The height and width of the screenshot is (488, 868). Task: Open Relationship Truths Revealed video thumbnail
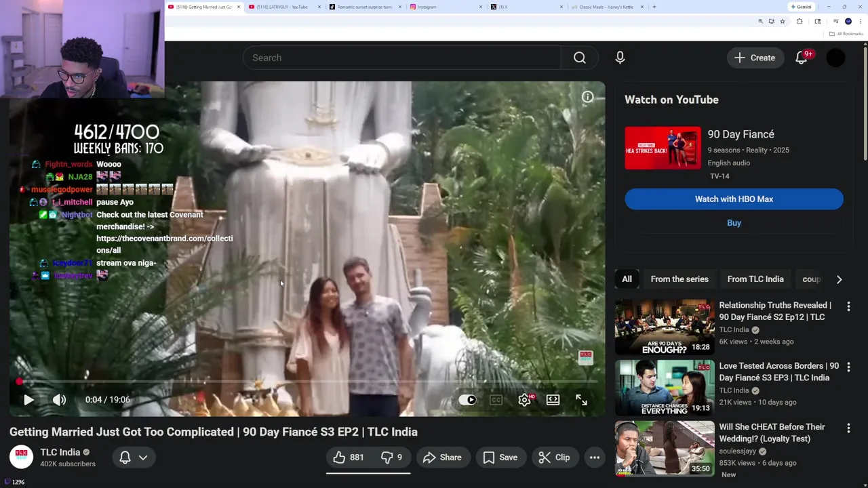click(665, 327)
